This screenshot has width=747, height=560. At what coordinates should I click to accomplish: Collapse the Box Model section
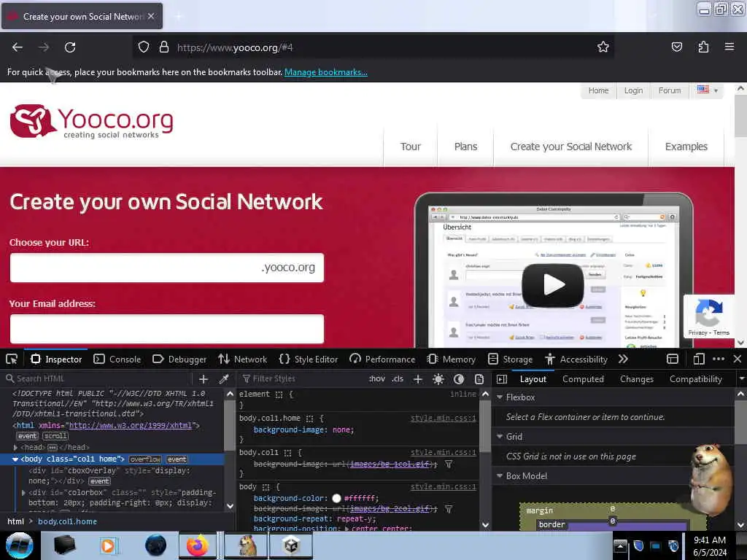click(500, 475)
